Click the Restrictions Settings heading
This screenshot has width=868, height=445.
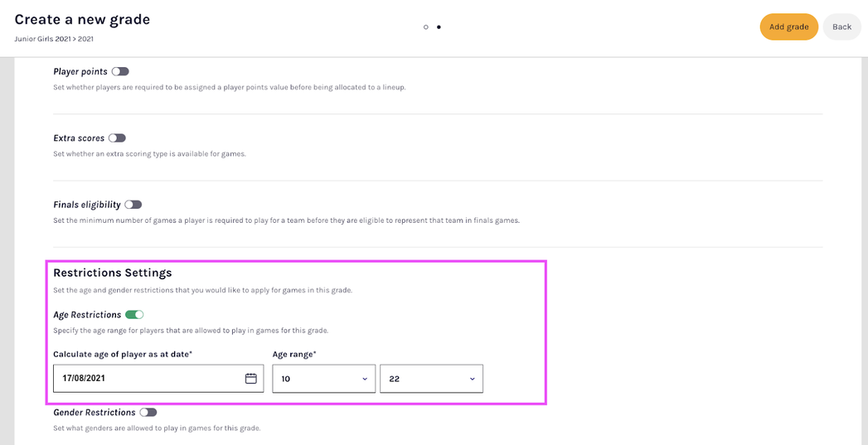click(112, 273)
